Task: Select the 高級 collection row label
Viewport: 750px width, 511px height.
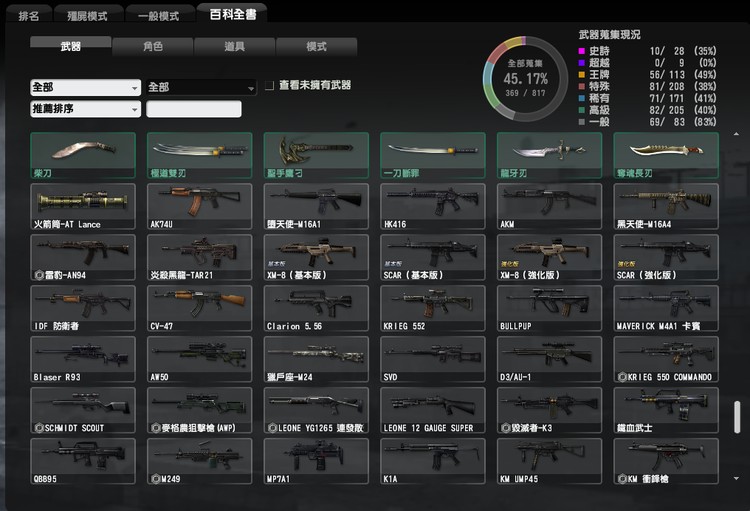Action: click(599, 110)
